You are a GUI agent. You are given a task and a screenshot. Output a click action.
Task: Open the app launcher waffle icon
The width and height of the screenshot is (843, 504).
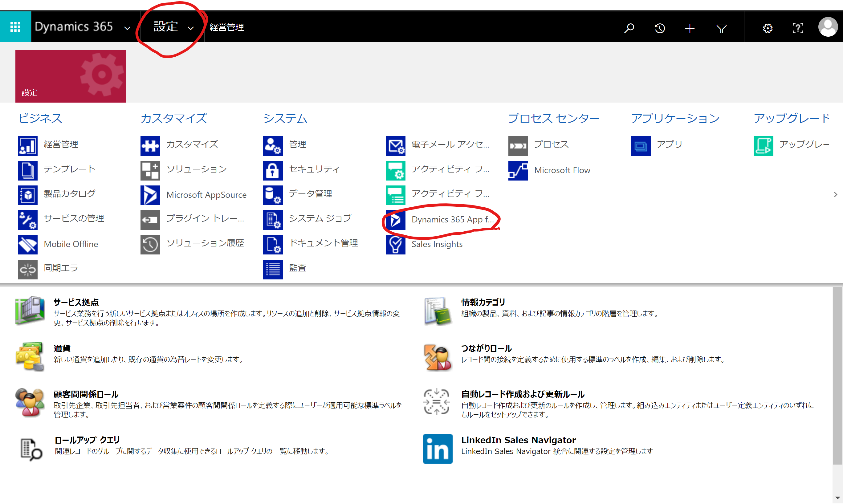[x=15, y=27]
